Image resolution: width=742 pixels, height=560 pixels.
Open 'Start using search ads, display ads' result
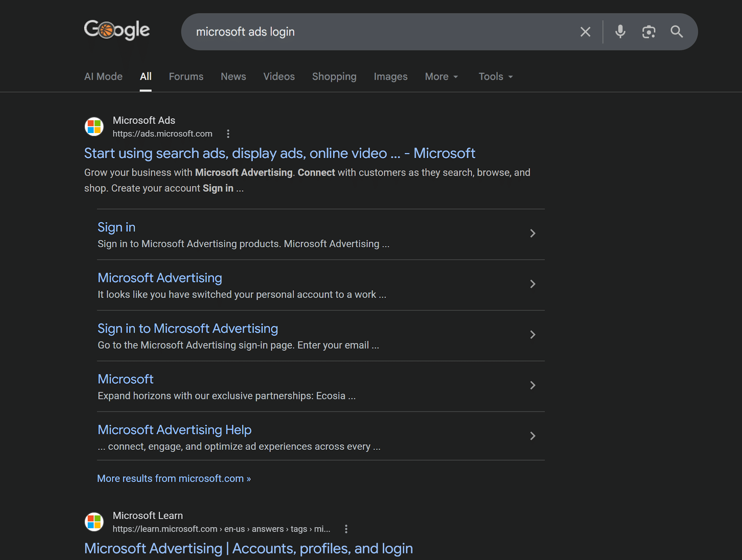[x=280, y=153]
